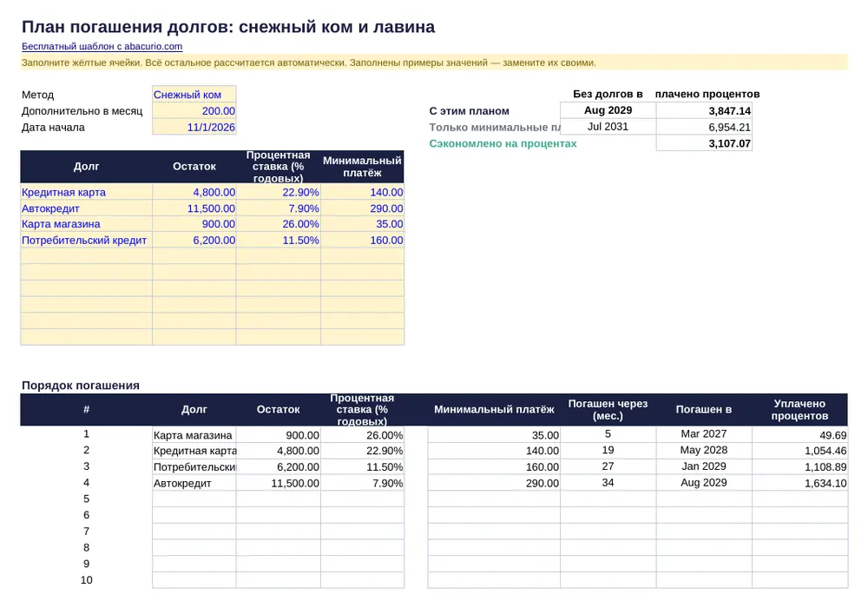Click the 'Порядок погашения' section heading
Image resolution: width=868 pixels, height=608 pixels.
80,386
